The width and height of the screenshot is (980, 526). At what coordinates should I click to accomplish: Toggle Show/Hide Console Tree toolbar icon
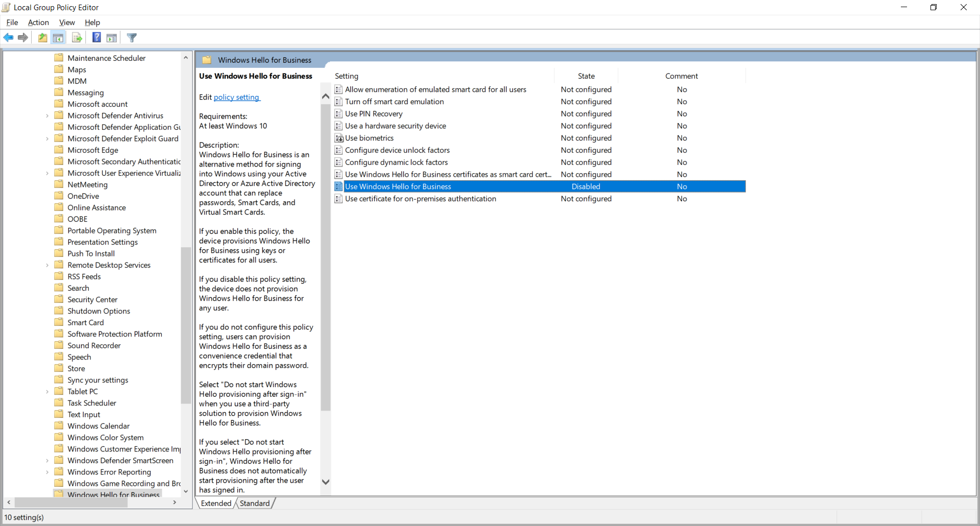[58, 38]
